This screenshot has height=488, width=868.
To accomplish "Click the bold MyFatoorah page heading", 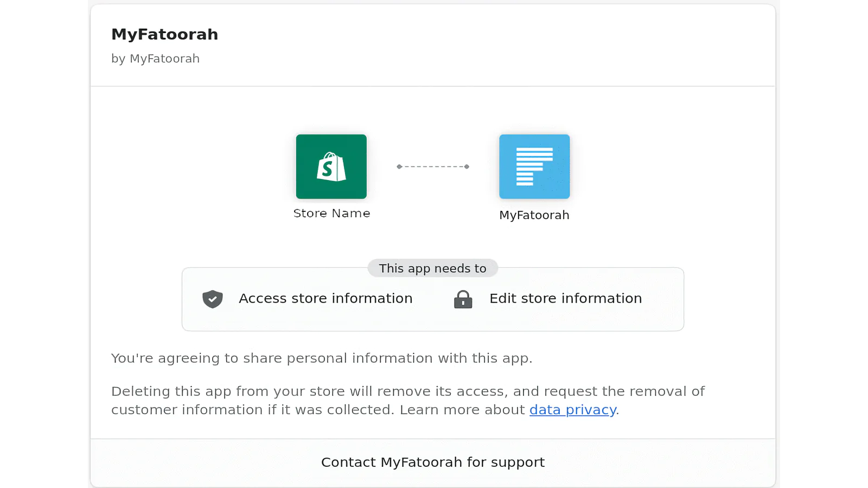I will tap(164, 35).
